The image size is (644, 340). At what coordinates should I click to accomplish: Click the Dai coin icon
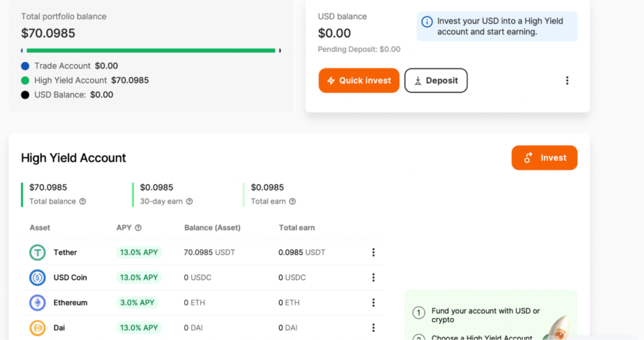coord(37,327)
